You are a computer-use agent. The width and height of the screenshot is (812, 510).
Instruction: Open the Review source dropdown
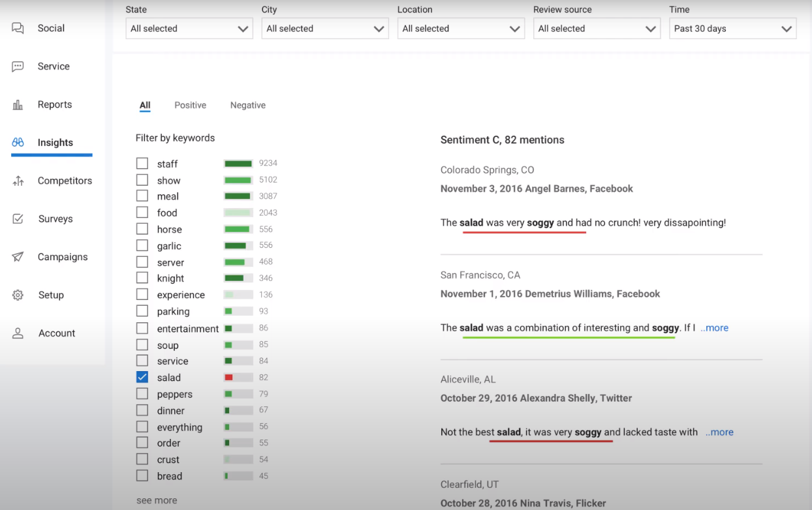tap(597, 29)
